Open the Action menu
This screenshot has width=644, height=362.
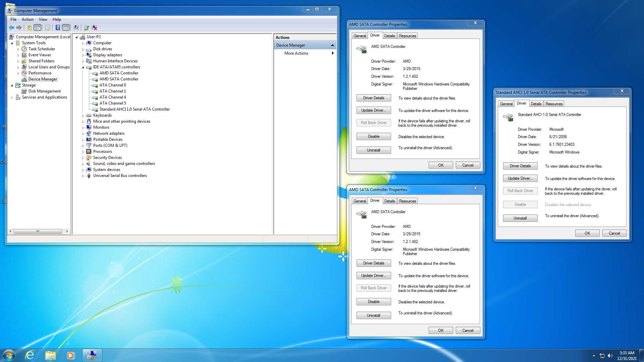pos(28,19)
